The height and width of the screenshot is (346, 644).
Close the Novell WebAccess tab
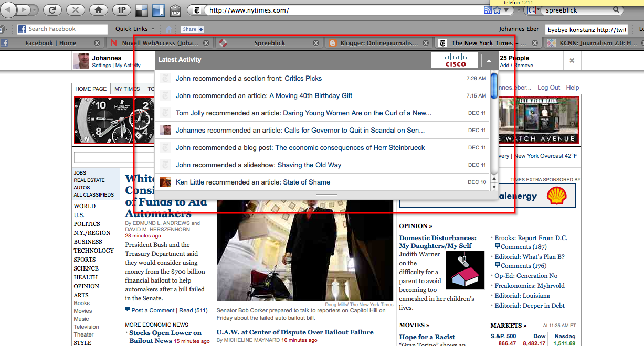206,43
